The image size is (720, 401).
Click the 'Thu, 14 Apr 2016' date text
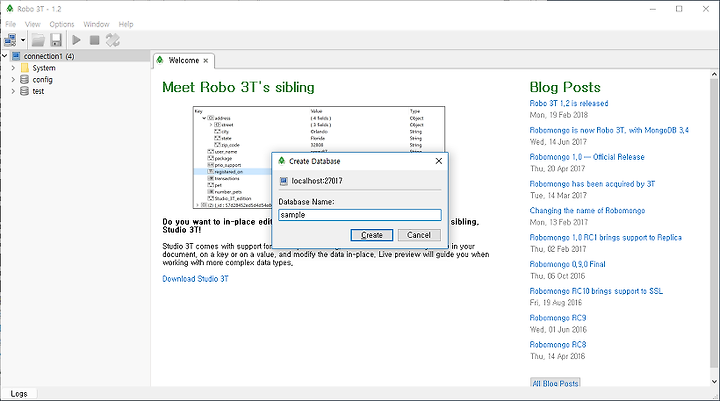(x=557, y=356)
